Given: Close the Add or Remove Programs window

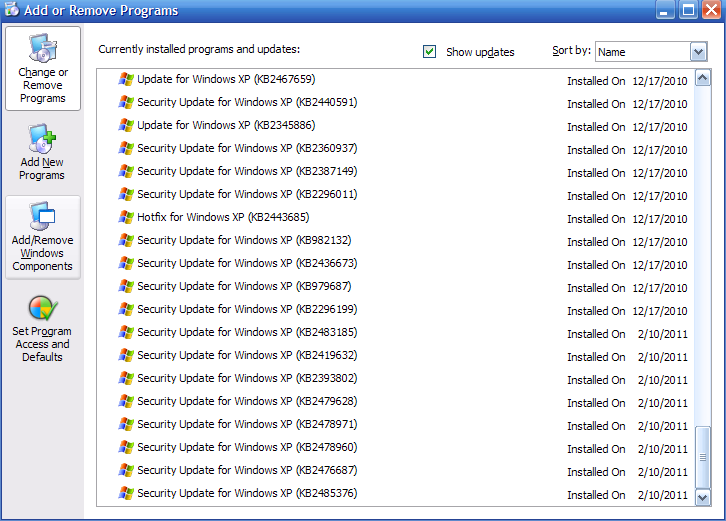Looking at the screenshot, I should click(x=712, y=10).
